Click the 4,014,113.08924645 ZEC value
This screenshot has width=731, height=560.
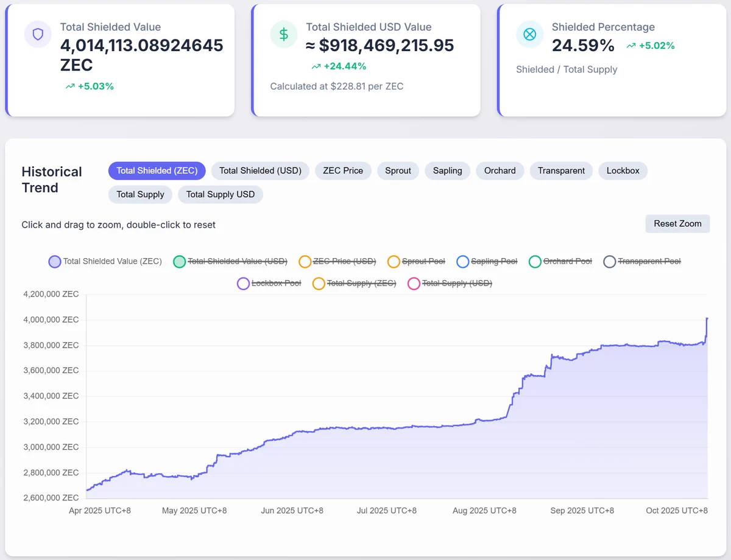click(x=141, y=55)
